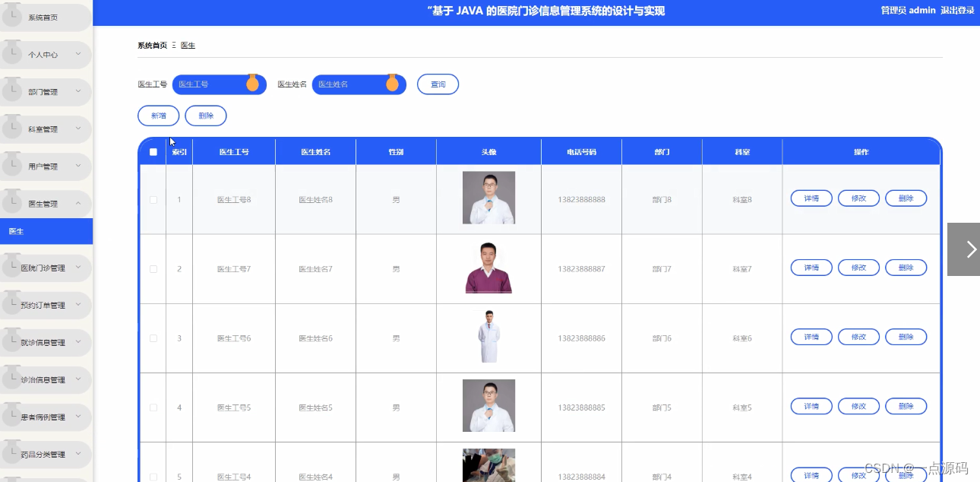The width and height of the screenshot is (980, 482).
Task: Click the 新增 button
Action: coord(158,116)
